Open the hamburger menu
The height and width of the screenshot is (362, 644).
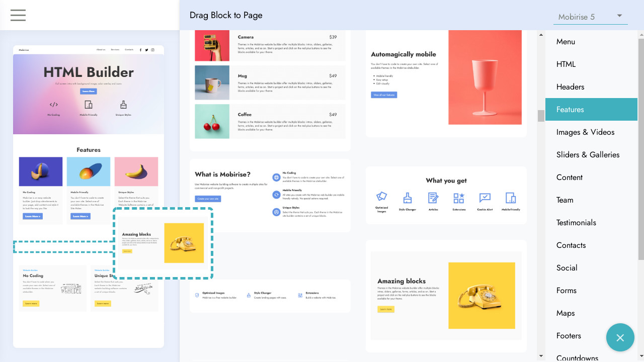(18, 15)
